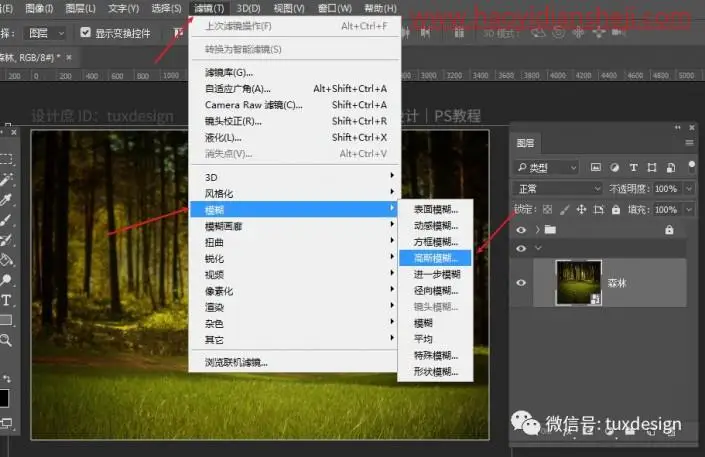Expand the 锐化 submenu
This screenshot has height=457, width=705.
pyautogui.click(x=294, y=258)
